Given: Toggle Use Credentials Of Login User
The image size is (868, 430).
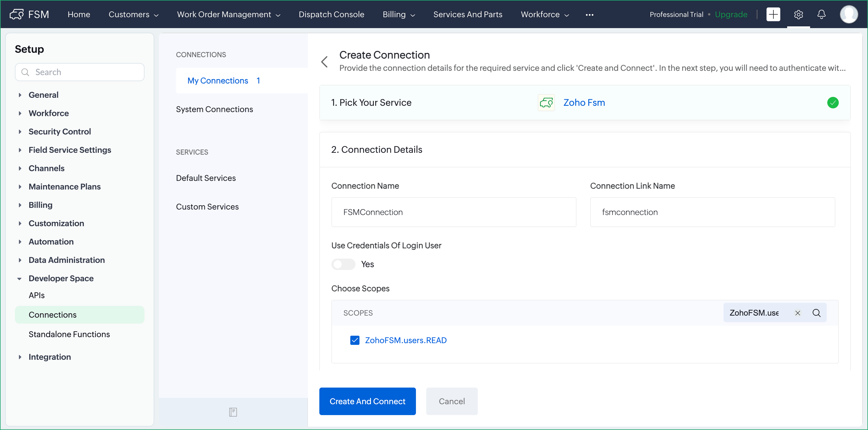Looking at the screenshot, I should pyautogui.click(x=343, y=264).
